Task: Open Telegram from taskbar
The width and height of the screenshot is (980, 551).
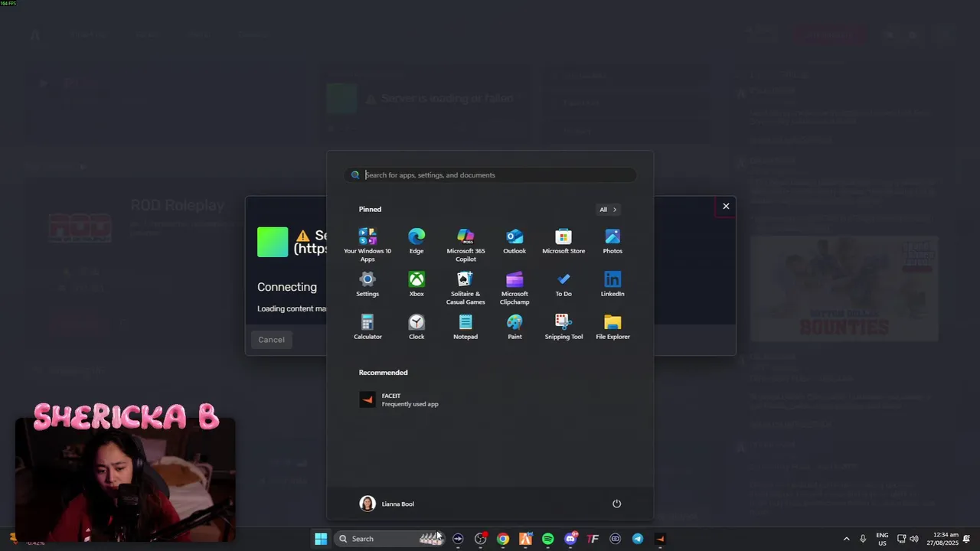Action: click(x=638, y=539)
